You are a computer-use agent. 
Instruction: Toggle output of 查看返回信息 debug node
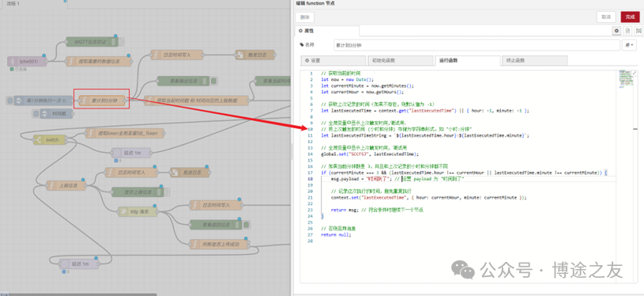pyautogui.click(x=246, y=225)
